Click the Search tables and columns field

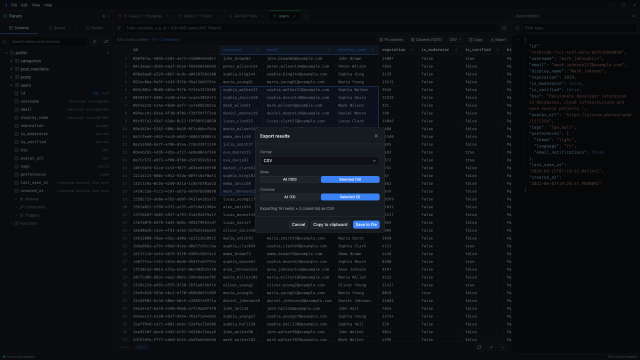(x=48, y=42)
